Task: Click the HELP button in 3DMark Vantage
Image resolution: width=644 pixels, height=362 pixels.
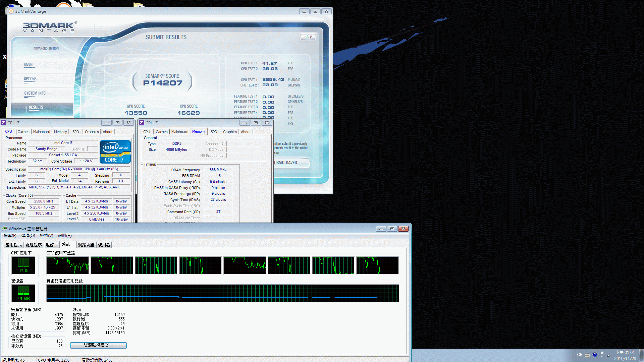Action: pos(308,37)
